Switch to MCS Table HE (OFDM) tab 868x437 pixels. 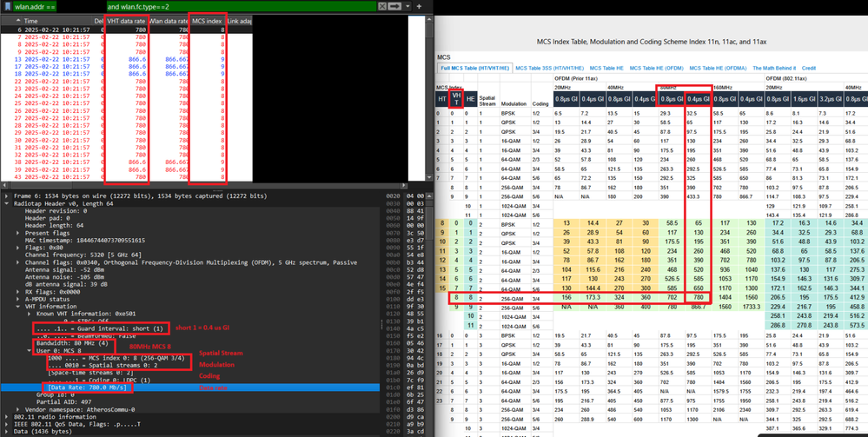(657, 68)
